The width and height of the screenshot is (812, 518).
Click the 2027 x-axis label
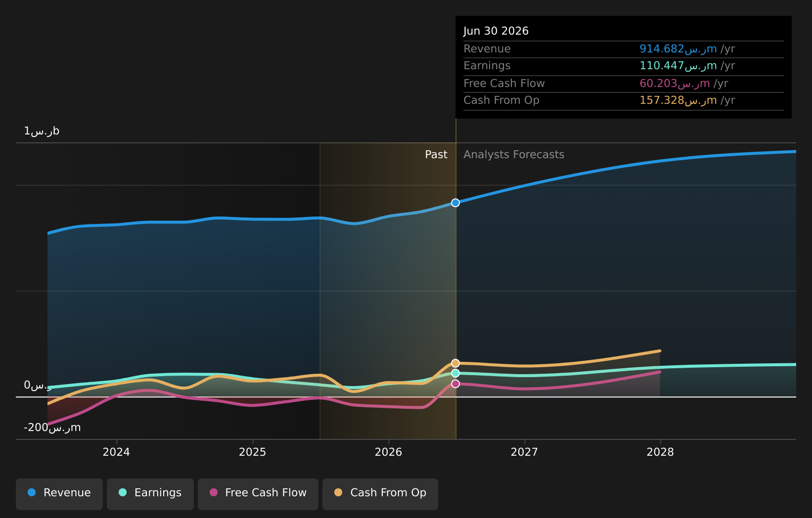(x=524, y=452)
